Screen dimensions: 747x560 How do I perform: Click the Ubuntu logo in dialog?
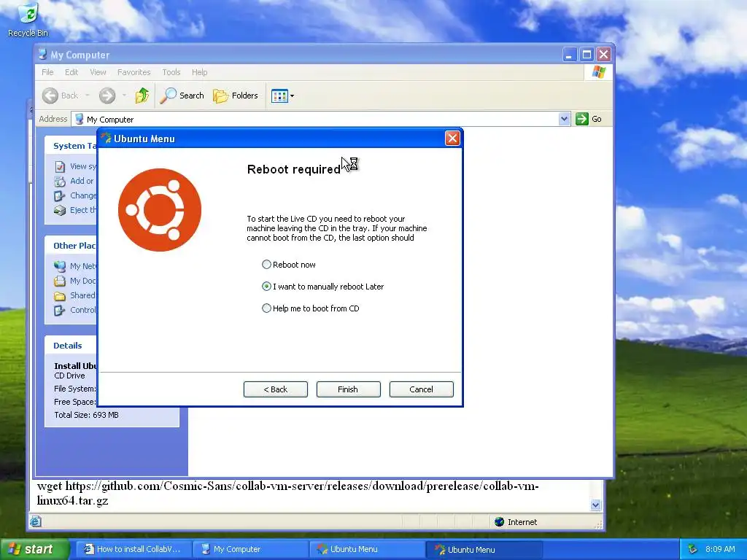coord(160,210)
